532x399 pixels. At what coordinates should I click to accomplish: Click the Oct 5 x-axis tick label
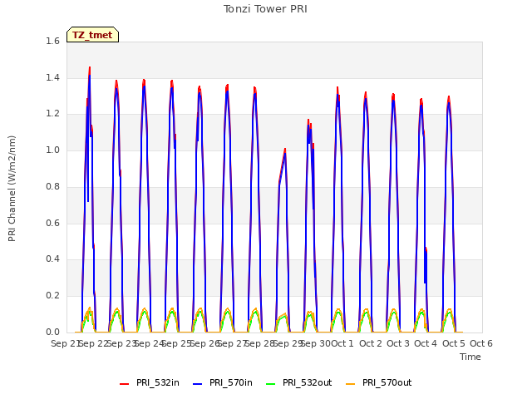454,343
